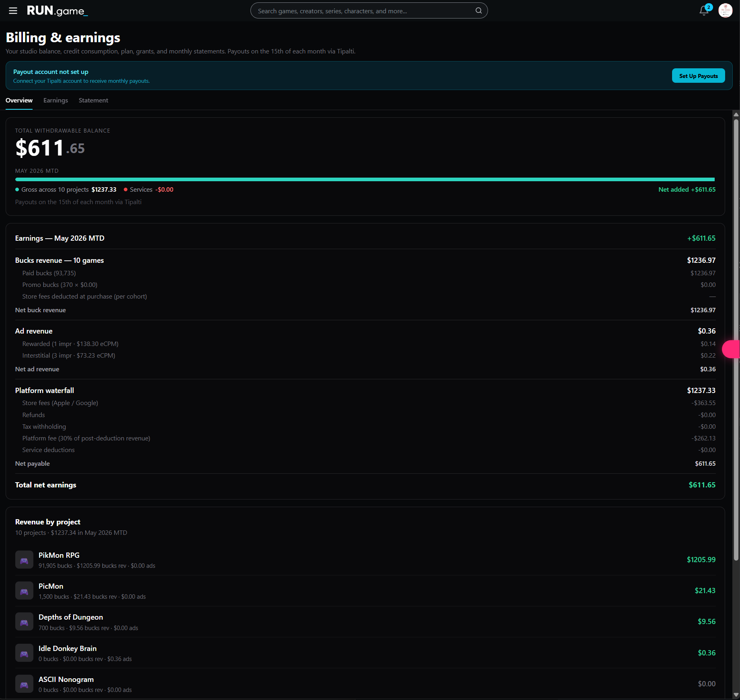The height and width of the screenshot is (700, 740).
Task: Switch to the Overview tab
Action: click(x=19, y=100)
